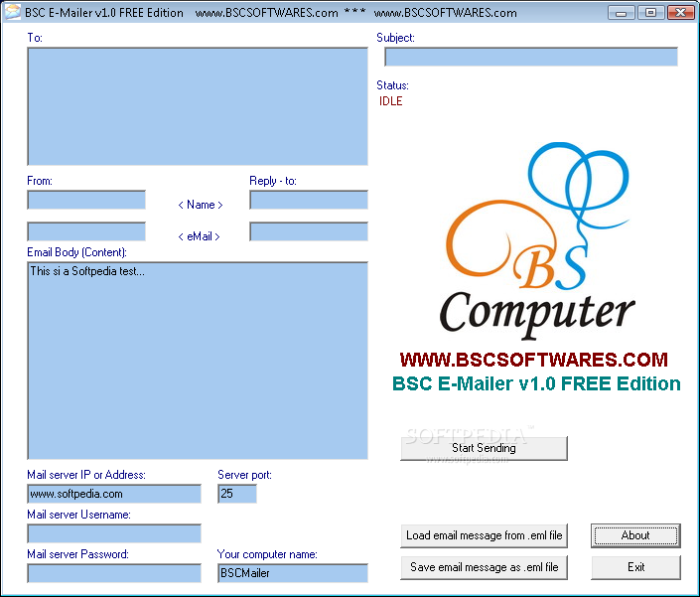Focus the Reply-to eMail field
This screenshot has height=597, width=700.
click(x=309, y=231)
